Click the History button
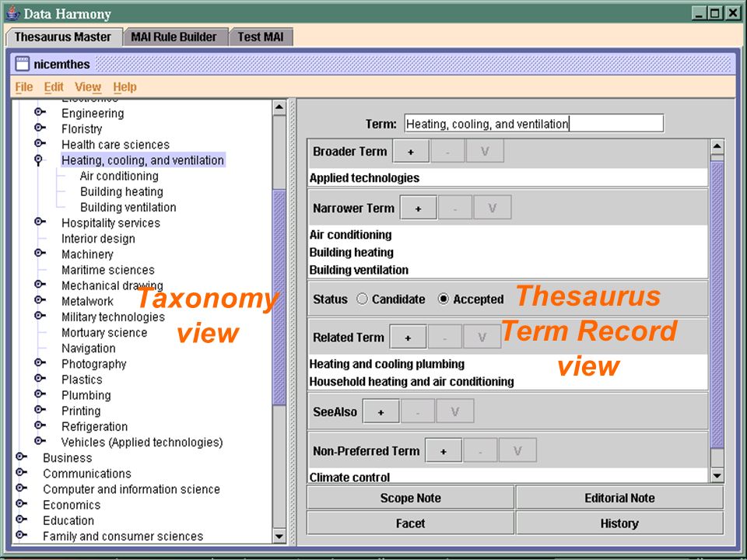The image size is (747, 560). point(619,523)
